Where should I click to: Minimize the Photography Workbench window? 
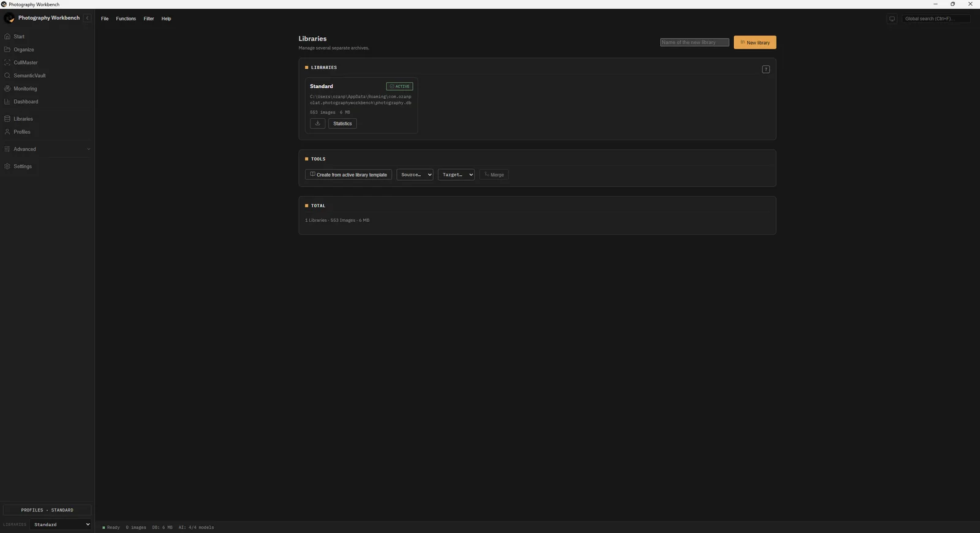[x=935, y=4]
